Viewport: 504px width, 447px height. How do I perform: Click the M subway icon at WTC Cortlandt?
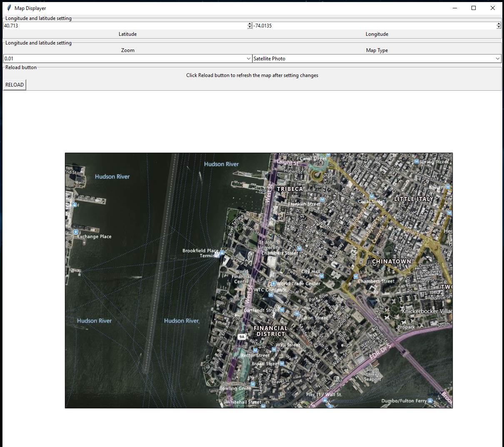[271, 294]
